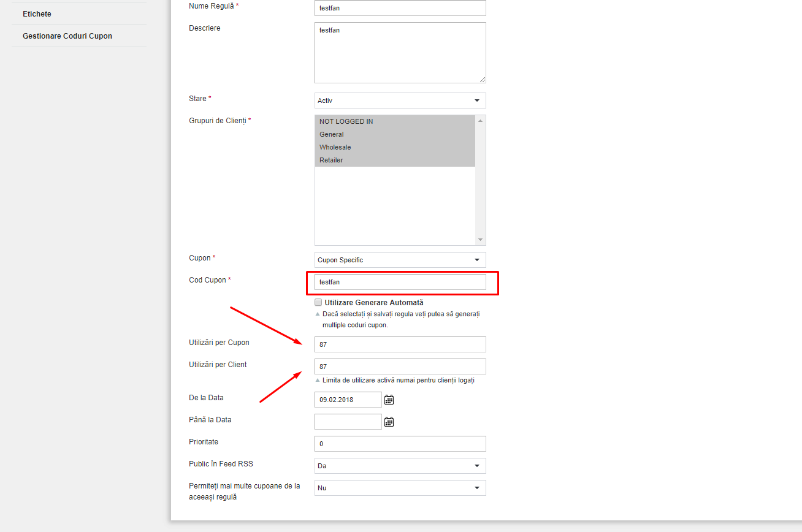
Task: Click the empty Până la Data field
Action: pos(348,422)
